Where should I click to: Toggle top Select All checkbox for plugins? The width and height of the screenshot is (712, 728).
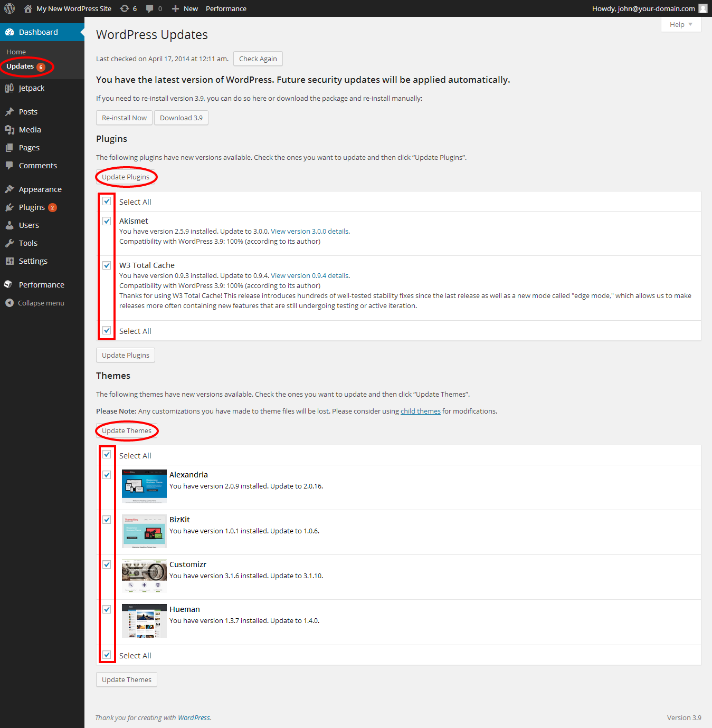pos(107,201)
